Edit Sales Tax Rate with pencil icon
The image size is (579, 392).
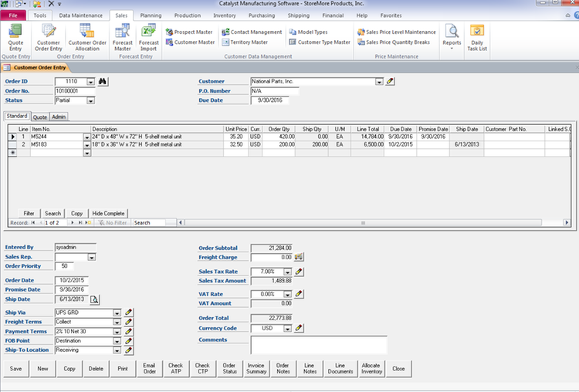(299, 272)
